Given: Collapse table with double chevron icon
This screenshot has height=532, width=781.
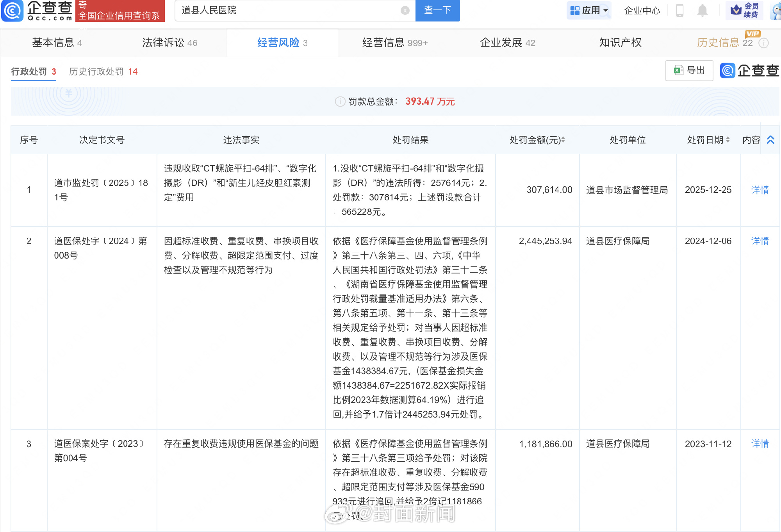Looking at the screenshot, I should [770, 140].
